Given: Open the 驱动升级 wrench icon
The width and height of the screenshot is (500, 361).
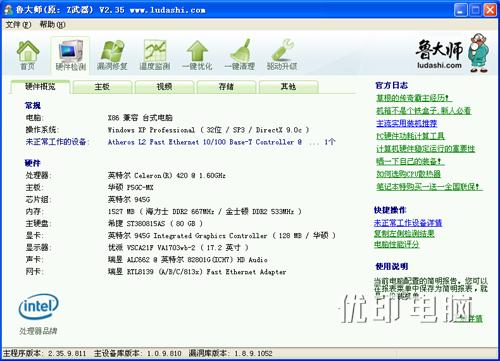Looking at the screenshot, I should click(282, 55).
